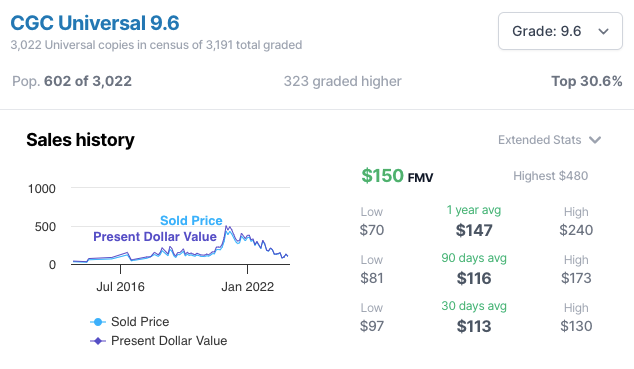Click the $150 FMV value
Image resolution: width=634 pixels, height=369 pixels.
tap(397, 176)
